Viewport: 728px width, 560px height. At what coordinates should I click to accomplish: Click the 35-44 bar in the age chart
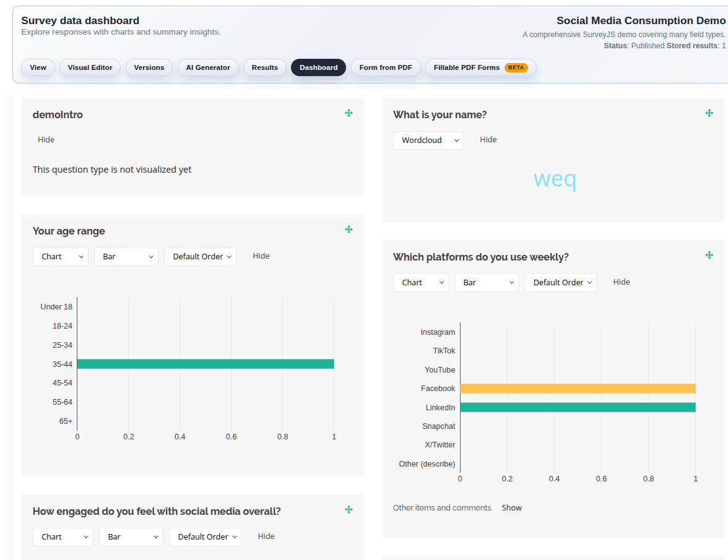coord(204,364)
